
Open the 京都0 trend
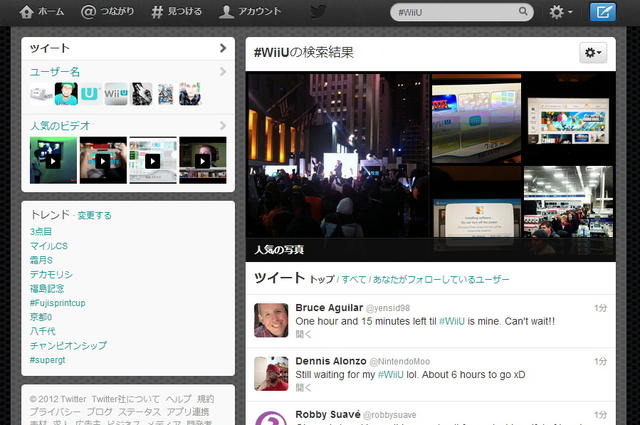(41, 317)
